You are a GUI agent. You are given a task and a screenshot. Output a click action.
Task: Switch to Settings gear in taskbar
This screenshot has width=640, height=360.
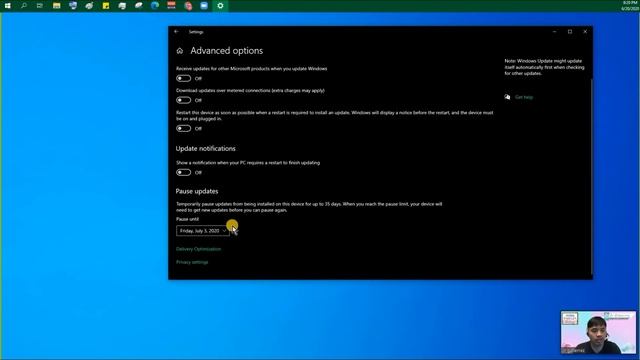pyautogui.click(x=220, y=6)
